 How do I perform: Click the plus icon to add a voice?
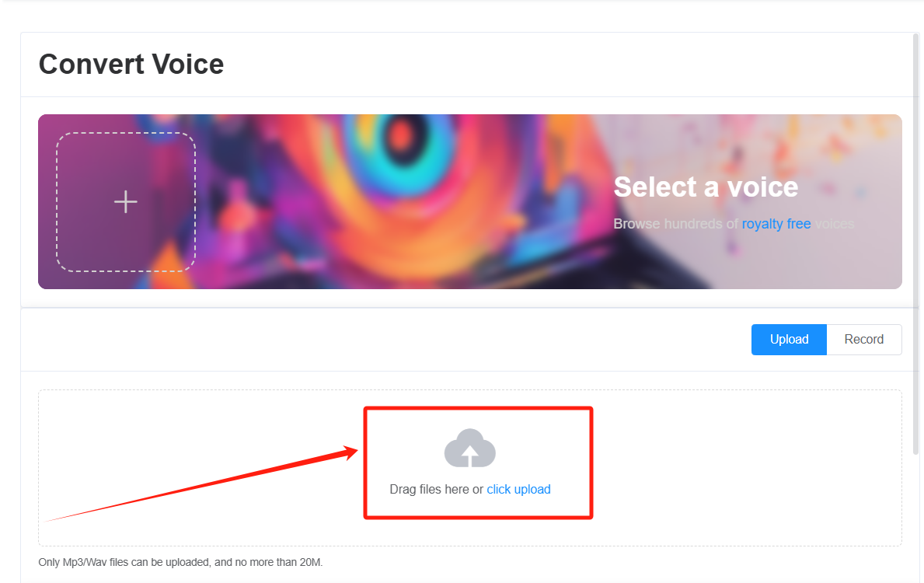[x=126, y=201]
